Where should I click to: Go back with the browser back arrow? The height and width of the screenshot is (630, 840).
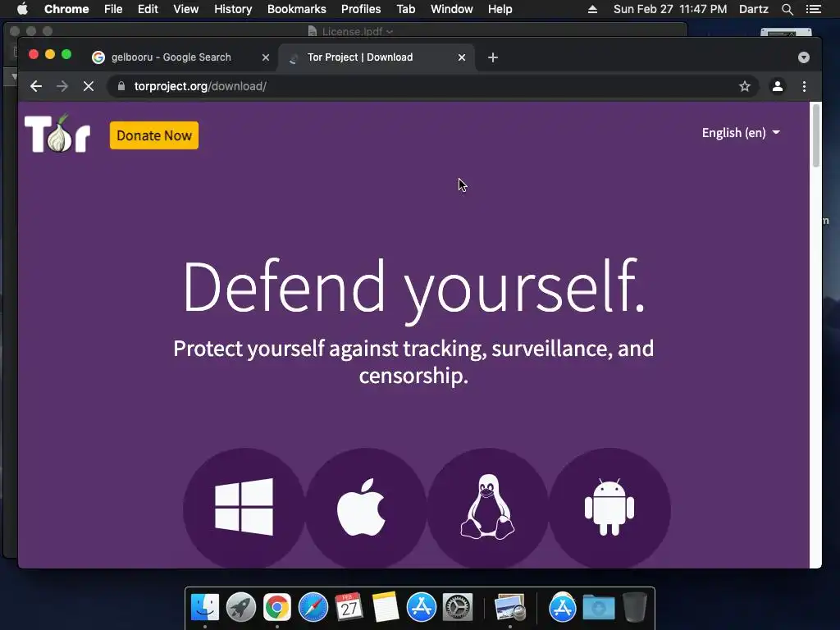[x=36, y=86]
